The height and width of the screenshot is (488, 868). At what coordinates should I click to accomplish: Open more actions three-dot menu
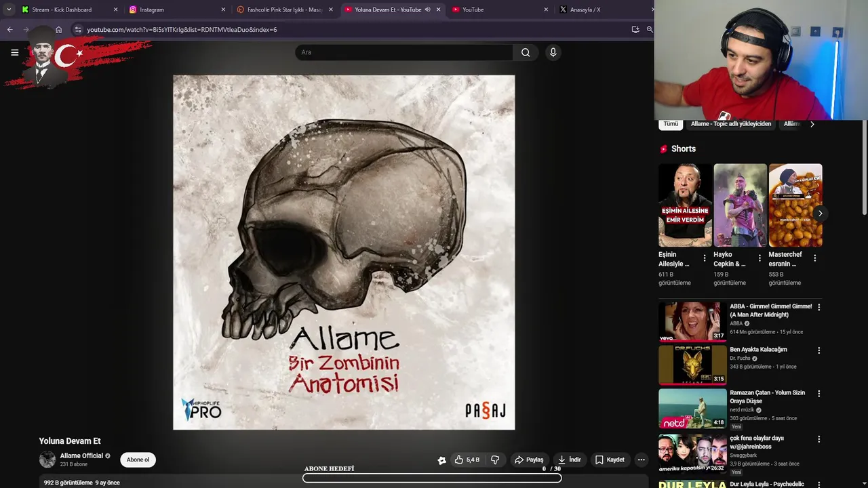(641, 460)
